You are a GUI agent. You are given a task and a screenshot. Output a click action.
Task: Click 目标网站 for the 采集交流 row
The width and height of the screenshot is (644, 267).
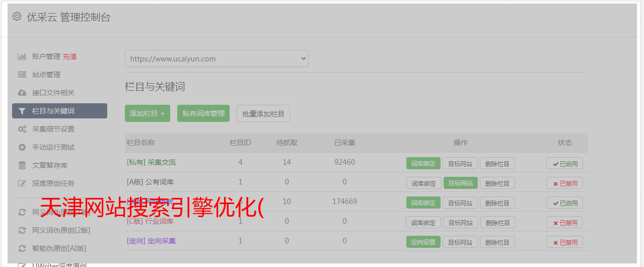460,163
